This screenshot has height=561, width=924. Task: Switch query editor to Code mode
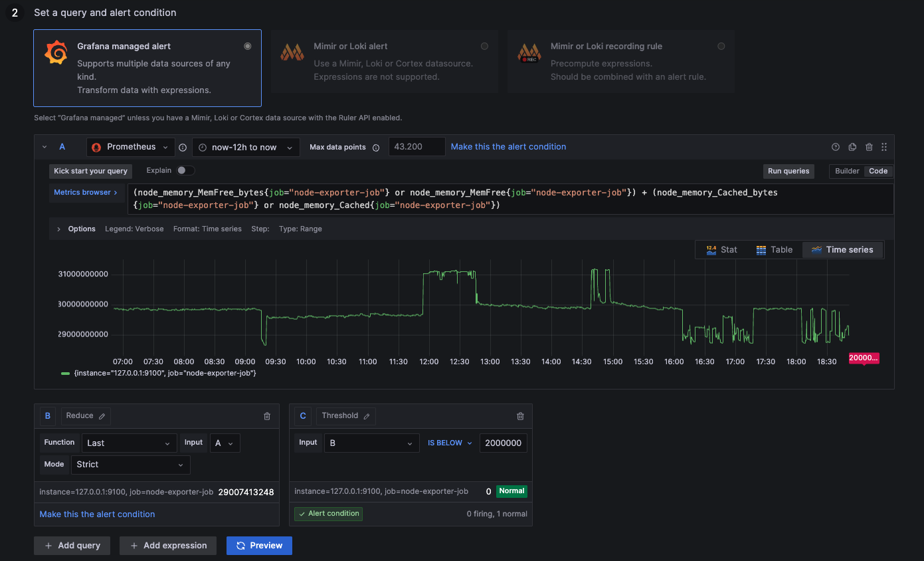878,171
